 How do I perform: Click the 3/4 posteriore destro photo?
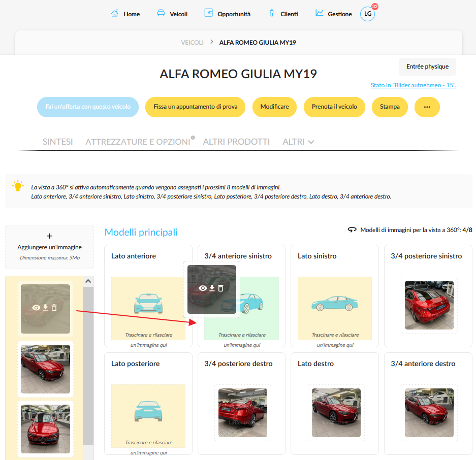242,413
